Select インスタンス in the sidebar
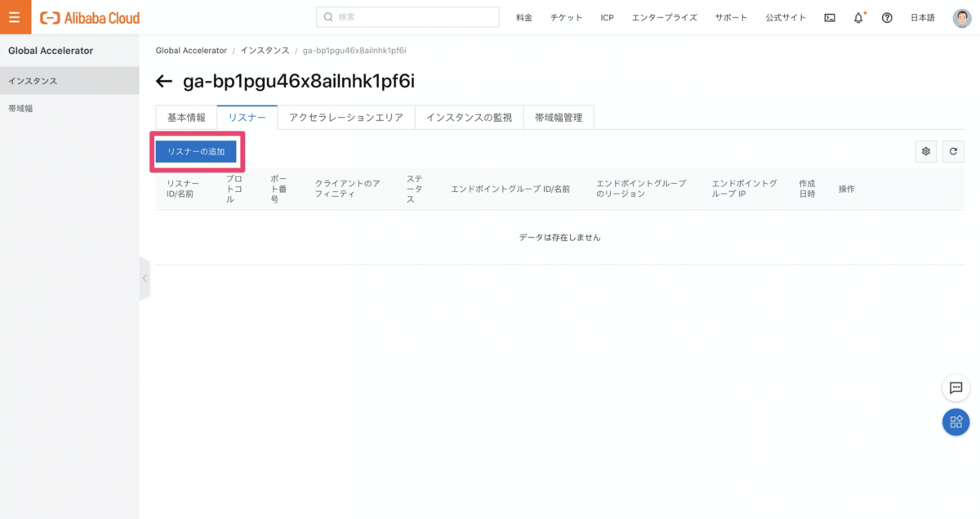Screen dimensions: 980x519 click(x=69, y=81)
